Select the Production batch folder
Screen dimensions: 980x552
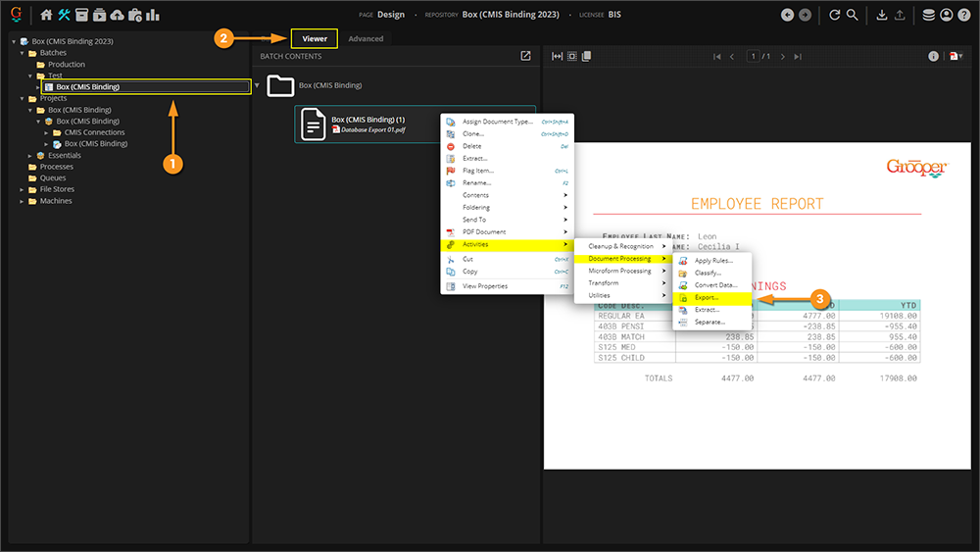pyautogui.click(x=67, y=65)
